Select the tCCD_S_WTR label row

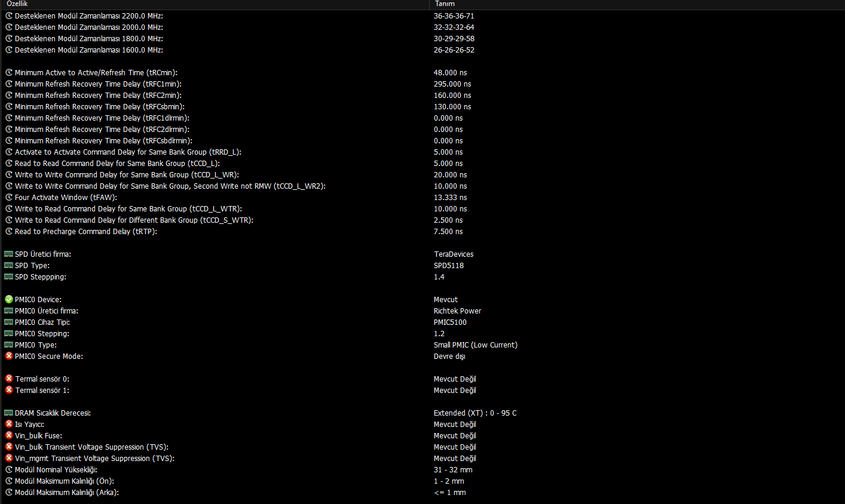134,220
